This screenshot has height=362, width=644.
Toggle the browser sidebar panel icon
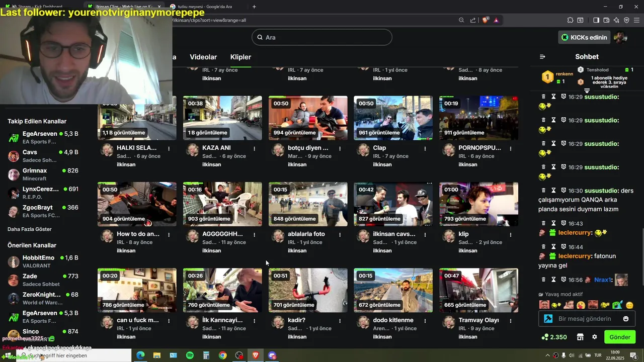coord(596,20)
